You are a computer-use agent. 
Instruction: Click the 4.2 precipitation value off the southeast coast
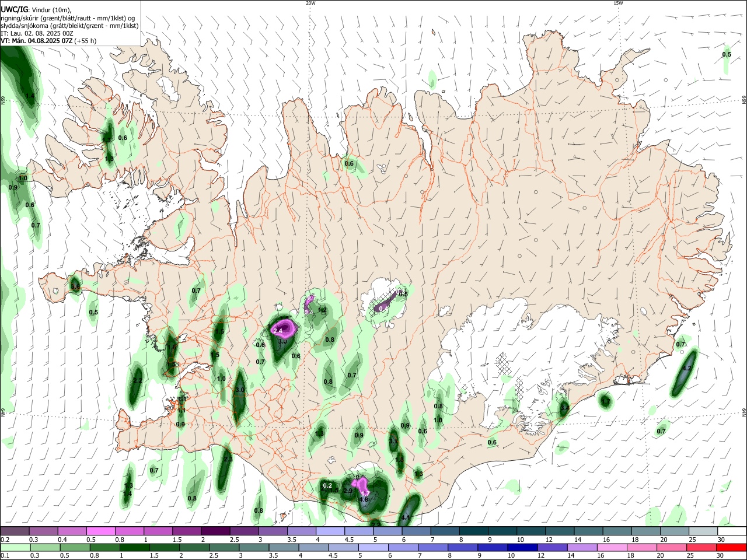pos(687,369)
